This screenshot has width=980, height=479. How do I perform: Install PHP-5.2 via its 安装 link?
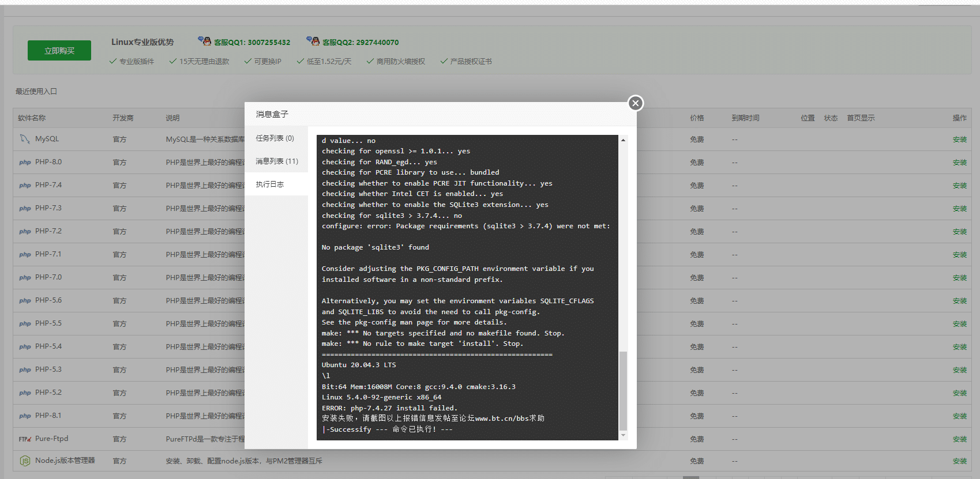click(x=960, y=393)
